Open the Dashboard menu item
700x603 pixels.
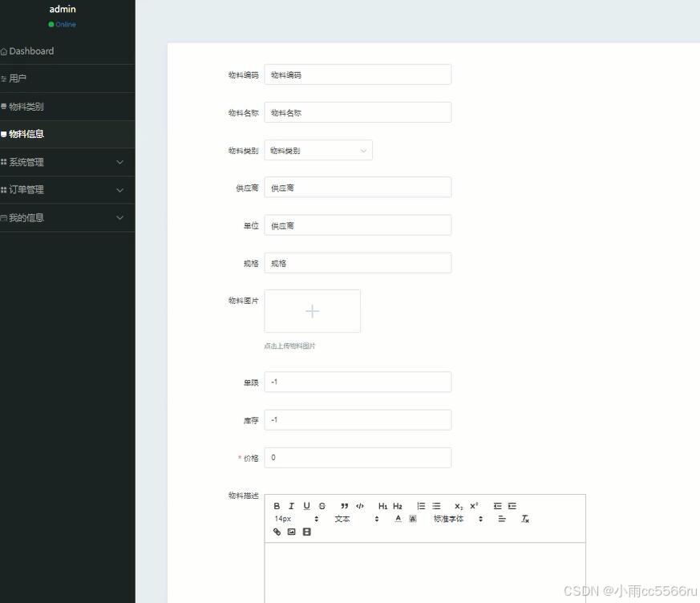coord(67,51)
